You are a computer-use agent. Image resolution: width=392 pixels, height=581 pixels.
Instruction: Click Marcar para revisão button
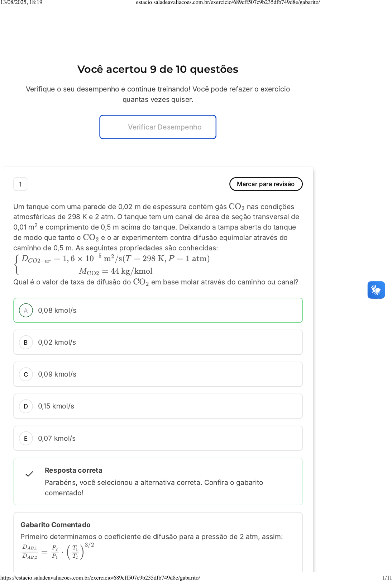(x=266, y=184)
